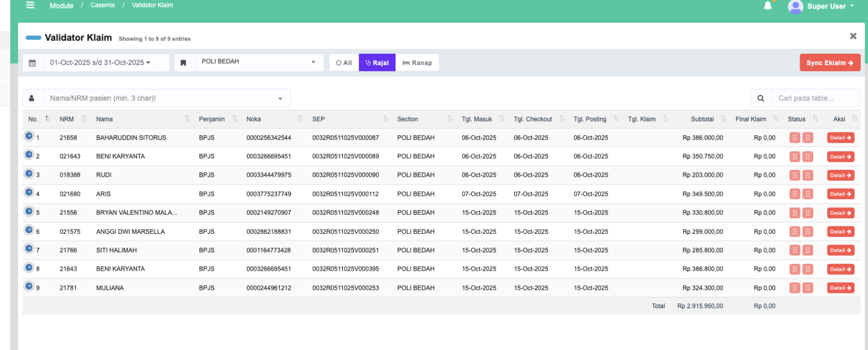Viewport: 868px width, 350px height.
Task: Open the POLI BEDAH section dropdown
Action: click(x=259, y=62)
